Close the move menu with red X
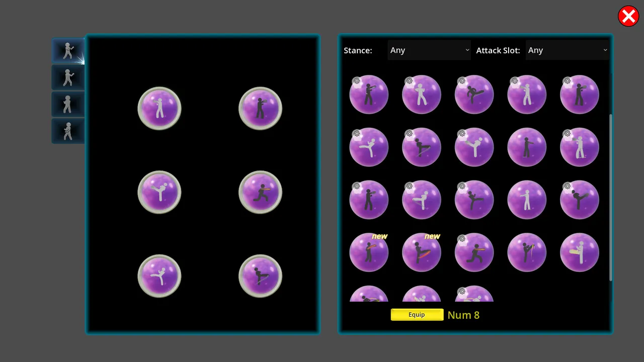The height and width of the screenshot is (362, 644). click(628, 17)
